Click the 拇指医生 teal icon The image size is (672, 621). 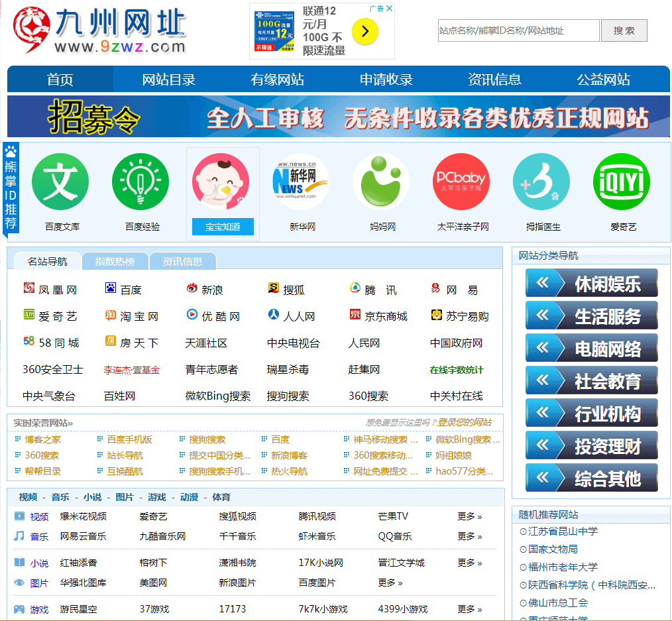pyautogui.click(x=541, y=182)
